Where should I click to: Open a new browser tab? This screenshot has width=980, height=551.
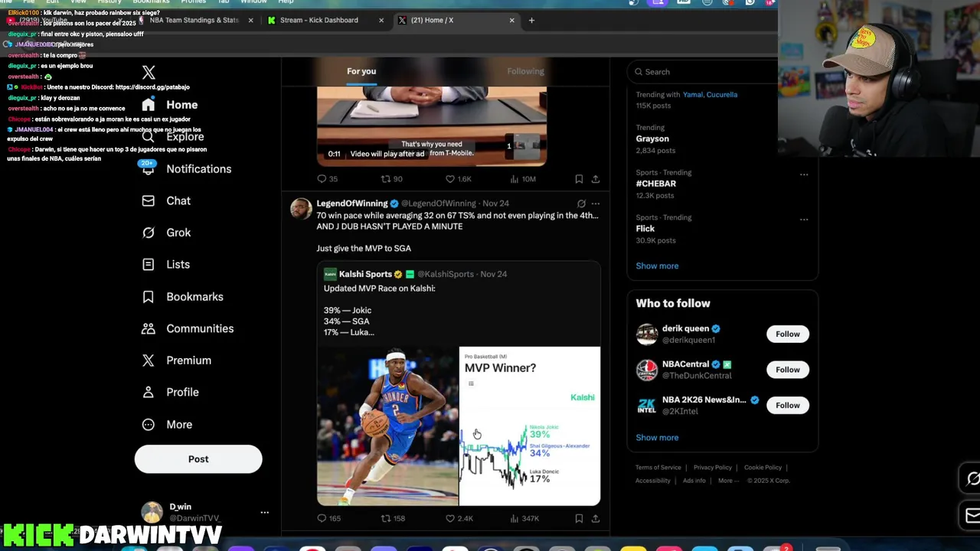pyautogui.click(x=531, y=21)
